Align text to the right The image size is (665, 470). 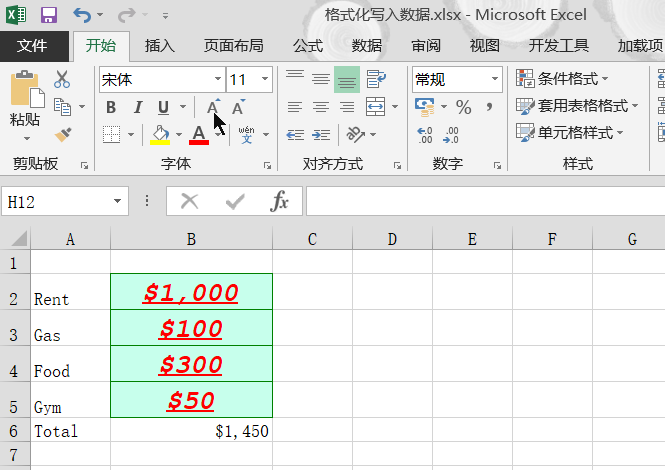click(347, 107)
